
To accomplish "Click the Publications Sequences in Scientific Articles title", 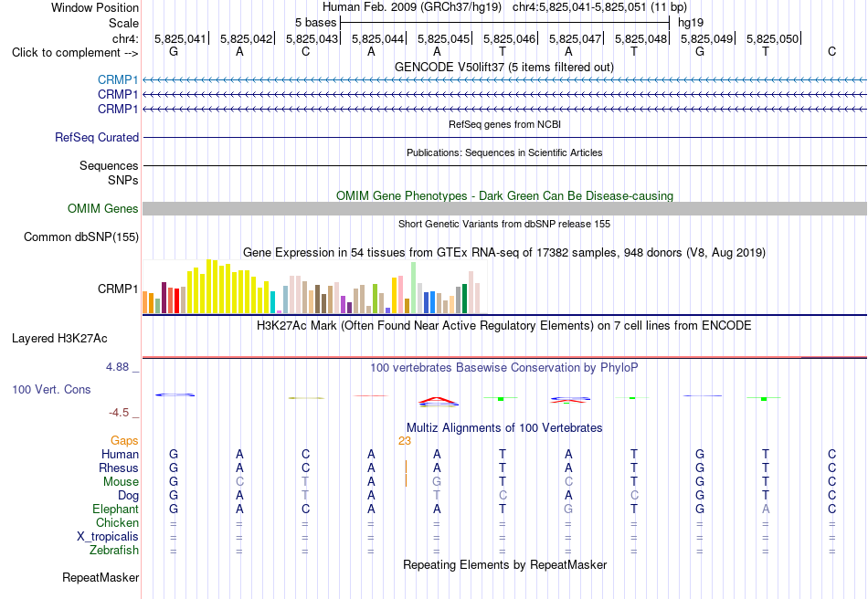I will point(504,152).
